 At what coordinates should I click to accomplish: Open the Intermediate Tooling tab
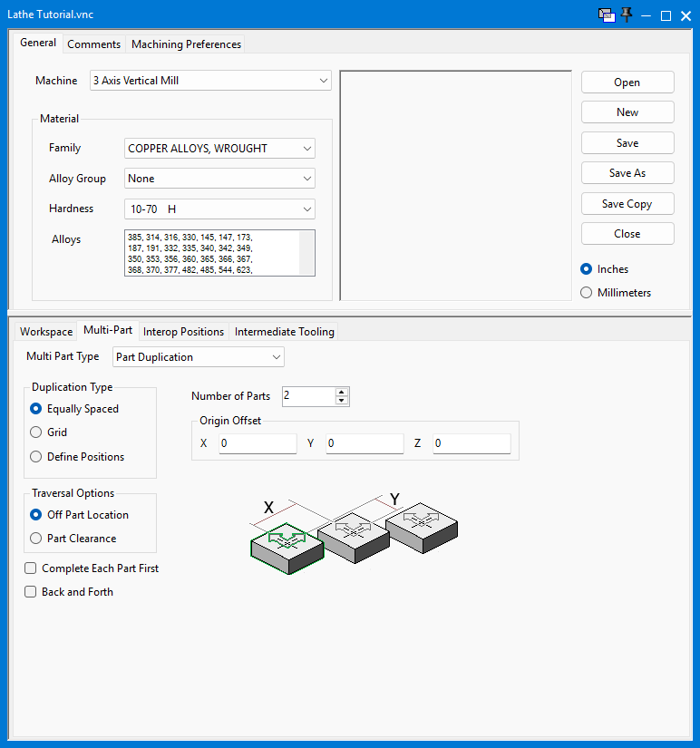[x=284, y=332]
